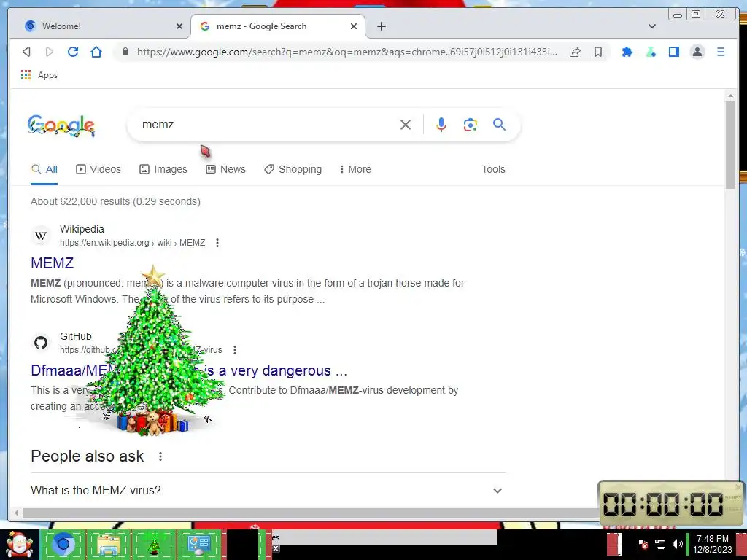This screenshot has height=560, width=747.
Task: Reload the current page
Action: pos(72,52)
